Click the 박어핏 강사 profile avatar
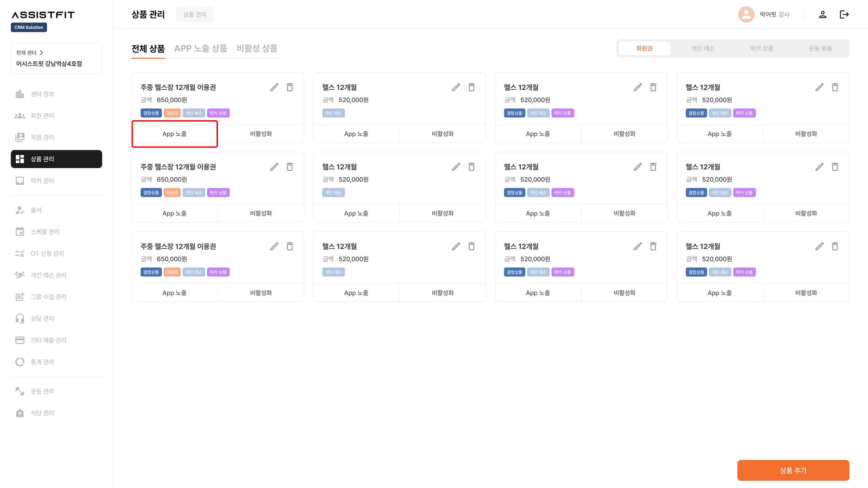Image resolution: width=868 pixels, height=488 pixels. tap(746, 14)
